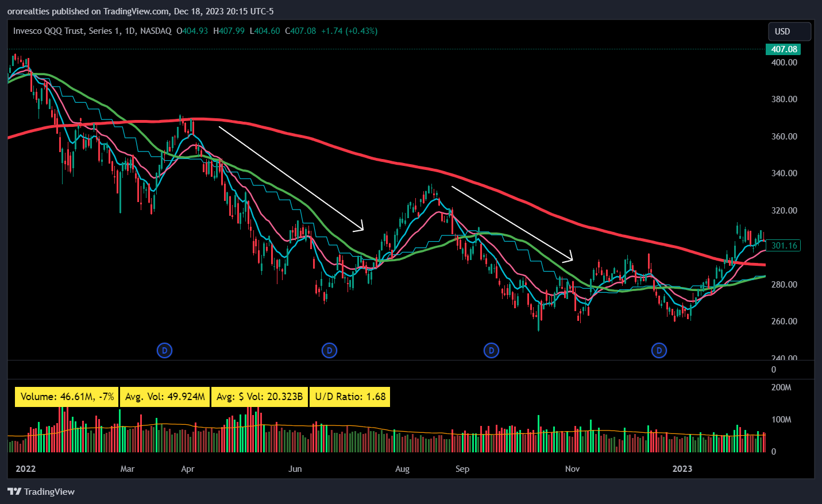Click the dividend marker near December
Viewport: 822px width, 504px height.
(659, 350)
